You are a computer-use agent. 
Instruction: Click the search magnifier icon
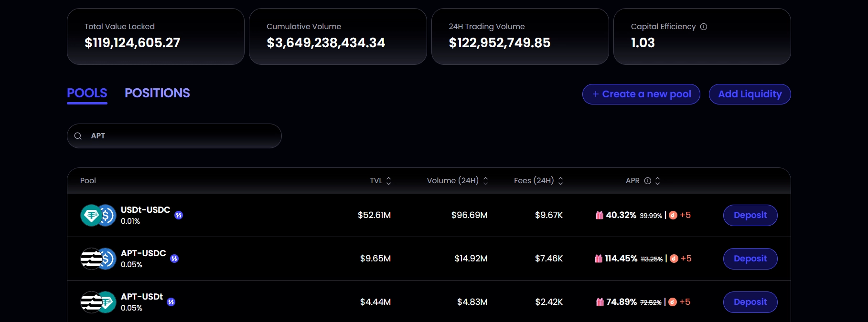78,136
